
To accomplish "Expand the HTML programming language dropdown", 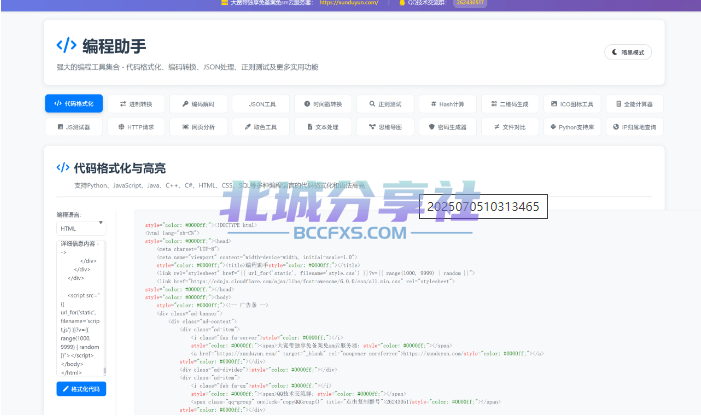I will coord(81,228).
